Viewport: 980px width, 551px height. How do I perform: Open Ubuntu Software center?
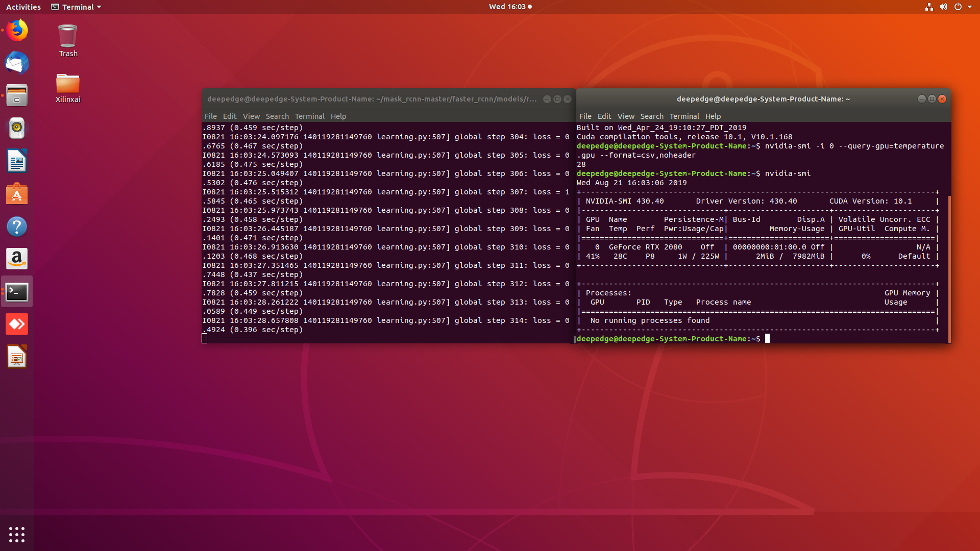coord(17,193)
